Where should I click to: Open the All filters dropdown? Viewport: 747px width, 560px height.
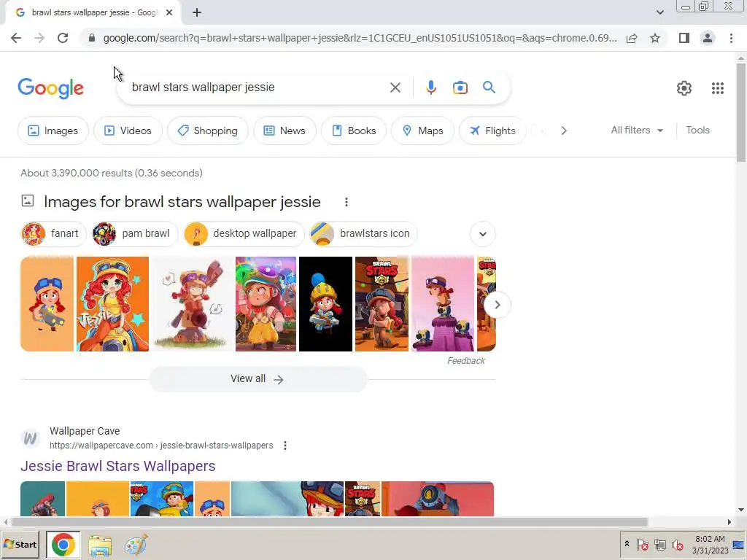coord(637,131)
